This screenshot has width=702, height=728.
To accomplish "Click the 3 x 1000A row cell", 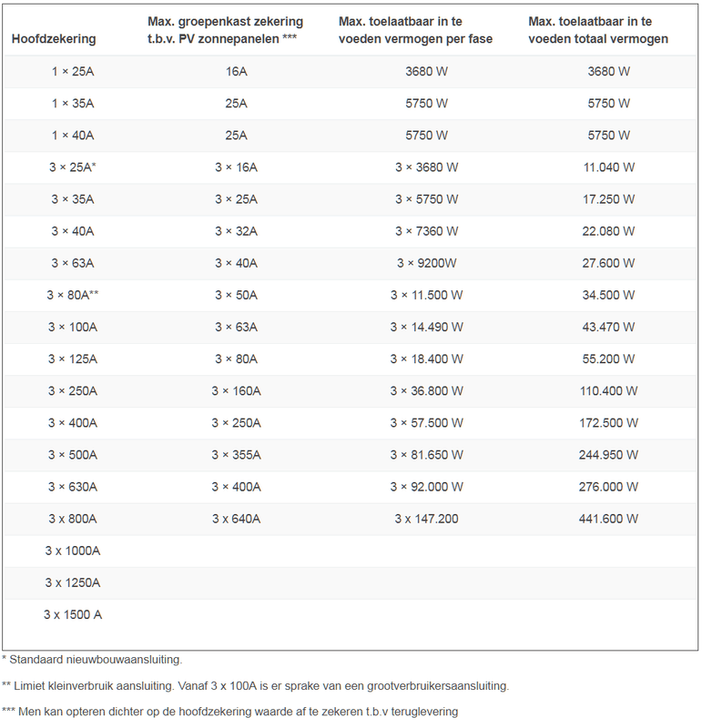I will (x=72, y=551).
